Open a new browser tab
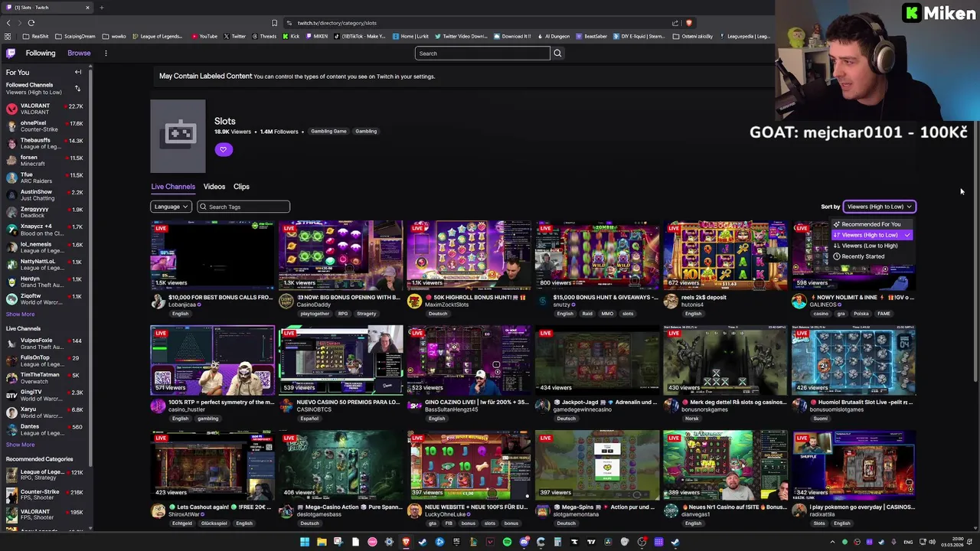This screenshot has width=980, height=551. coord(101,8)
